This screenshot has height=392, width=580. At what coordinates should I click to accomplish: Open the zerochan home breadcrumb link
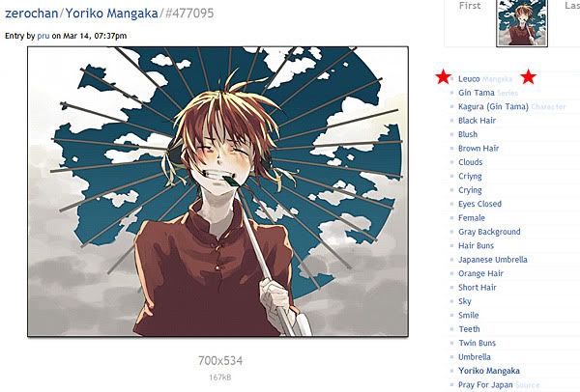(x=32, y=14)
